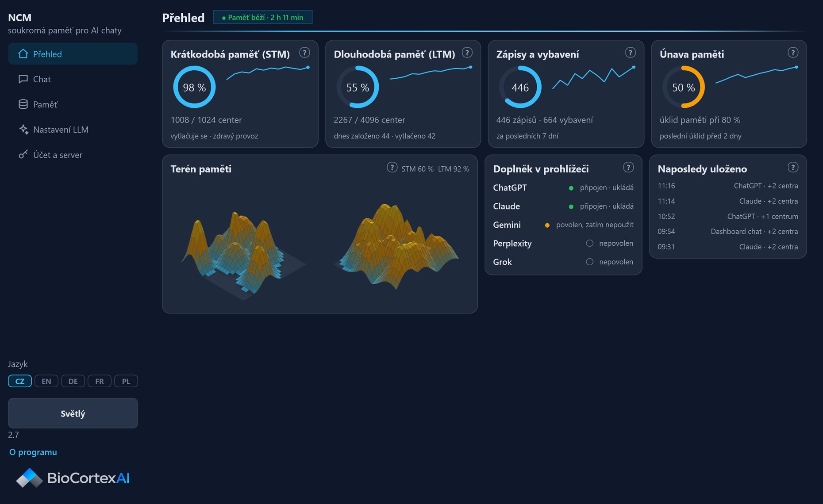Click the chat bubble icon in sidebar
This screenshot has width=823, height=504.
[x=23, y=79]
